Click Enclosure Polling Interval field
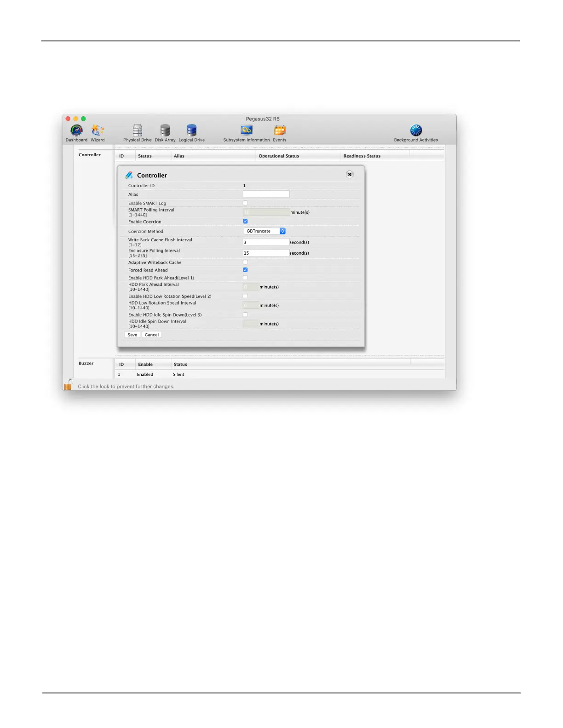Image resolution: width=563 pixels, height=728 pixels. tap(266, 253)
